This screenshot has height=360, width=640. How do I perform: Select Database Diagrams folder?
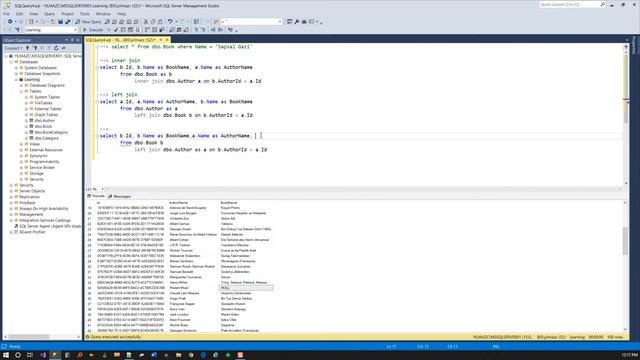(47, 86)
